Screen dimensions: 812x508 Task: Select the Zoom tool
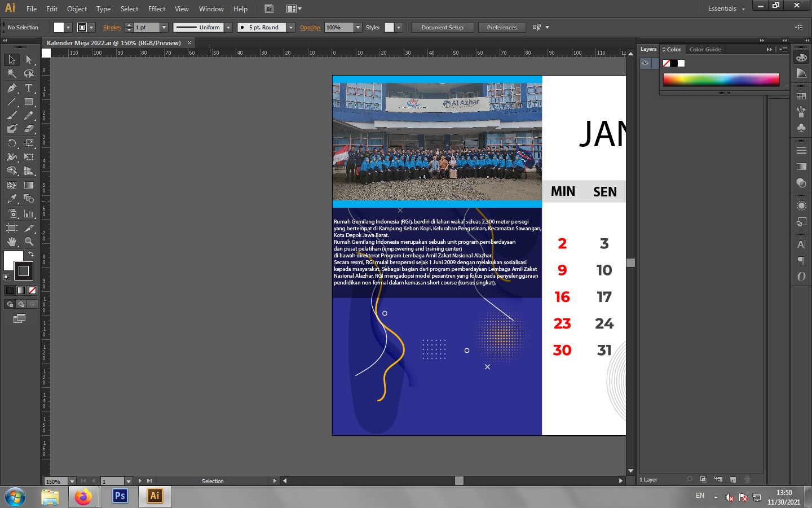tap(29, 242)
